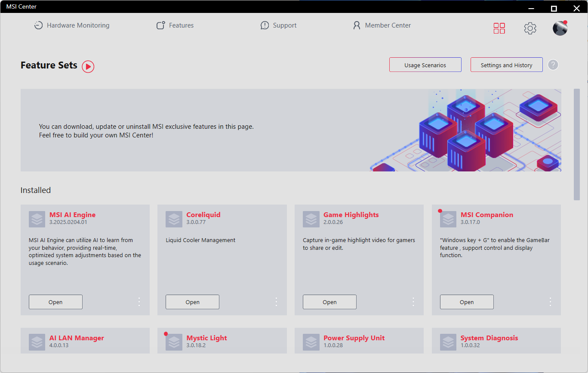Viewport: 588px width, 373px height.
Task: Click the question mark help icon
Action: click(553, 65)
